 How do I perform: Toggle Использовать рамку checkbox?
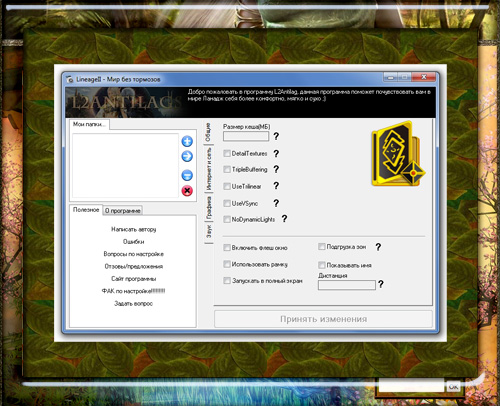coord(227,264)
